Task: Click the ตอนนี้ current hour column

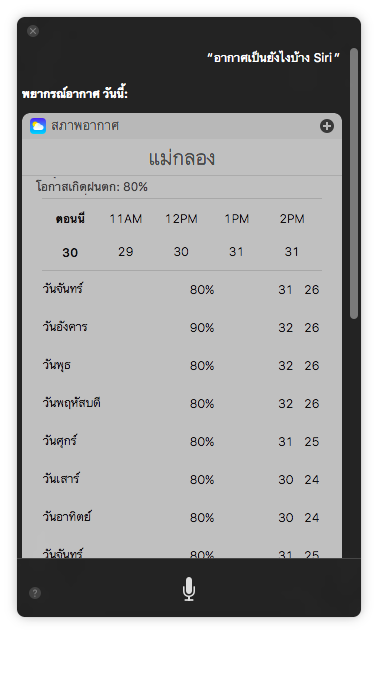Action: 70,235
